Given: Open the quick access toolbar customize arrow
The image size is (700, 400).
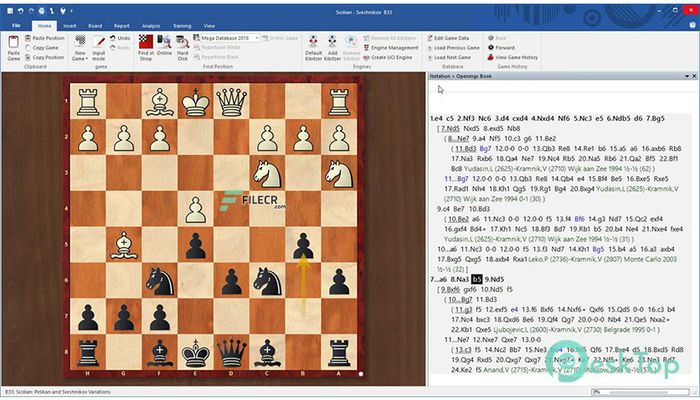Looking at the screenshot, I should point(71,11).
